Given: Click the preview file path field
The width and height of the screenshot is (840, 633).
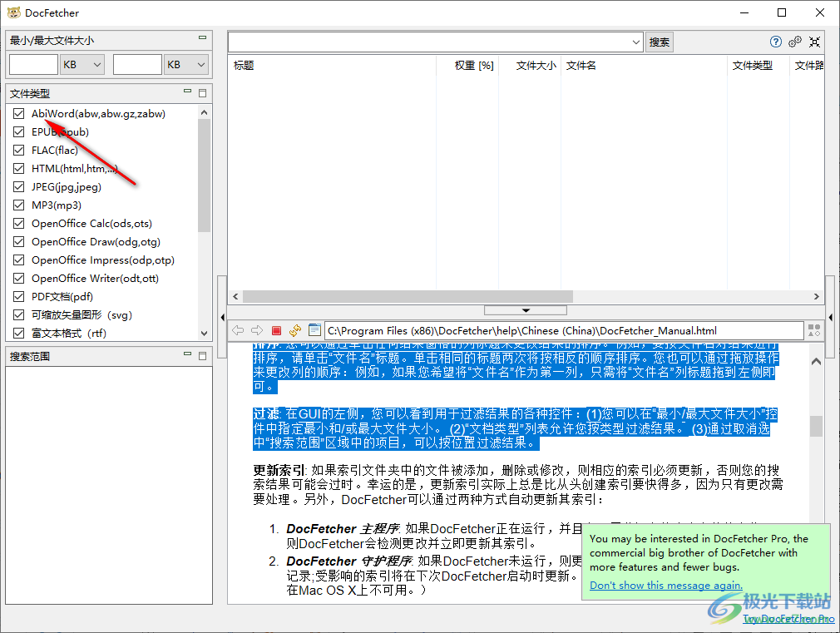Looking at the screenshot, I should click(x=565, y=331).
